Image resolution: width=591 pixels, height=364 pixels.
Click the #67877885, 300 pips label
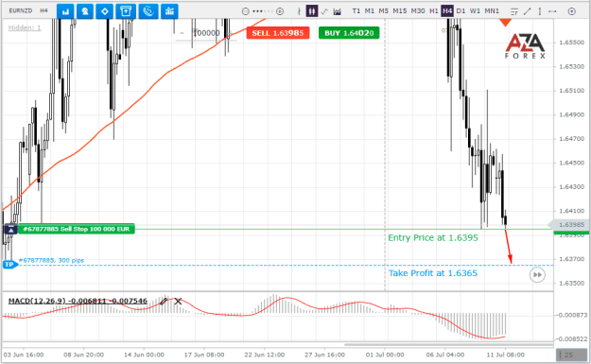(52, 260)
